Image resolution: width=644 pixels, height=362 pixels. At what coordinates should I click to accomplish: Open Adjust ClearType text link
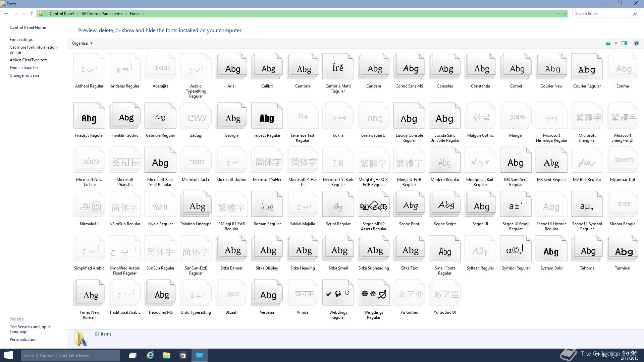tap(28, 60)
